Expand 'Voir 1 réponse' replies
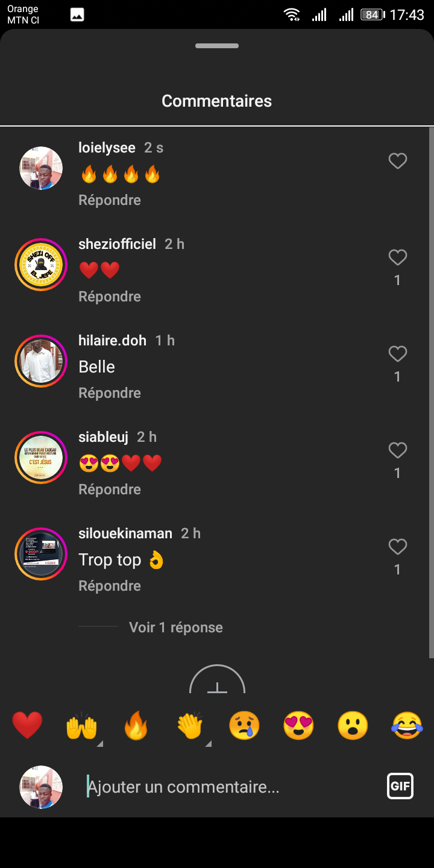Viewport: 434px width, 868px height. (x=175, y=627)
